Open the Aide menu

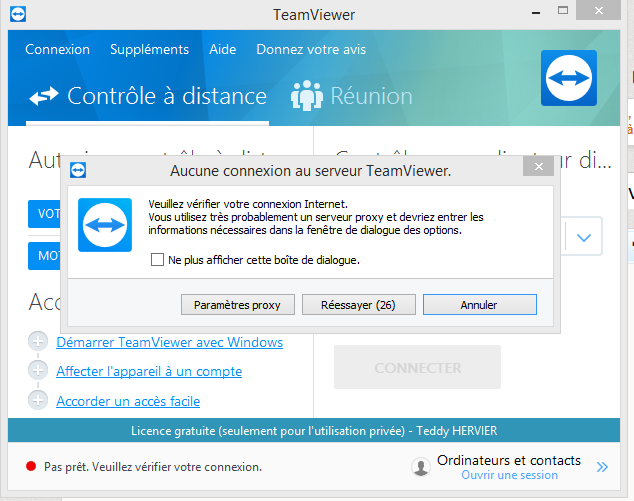[222, 49]
